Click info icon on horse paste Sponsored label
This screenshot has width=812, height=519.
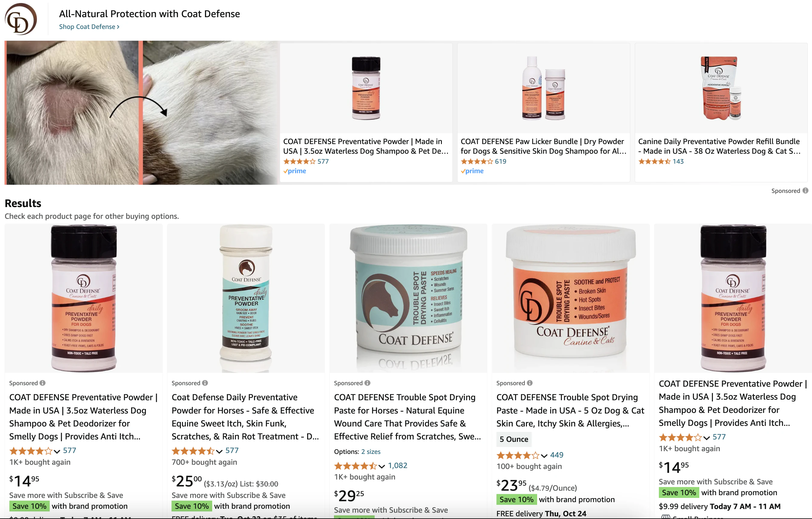pyautogui.click(x=367, y=383)
